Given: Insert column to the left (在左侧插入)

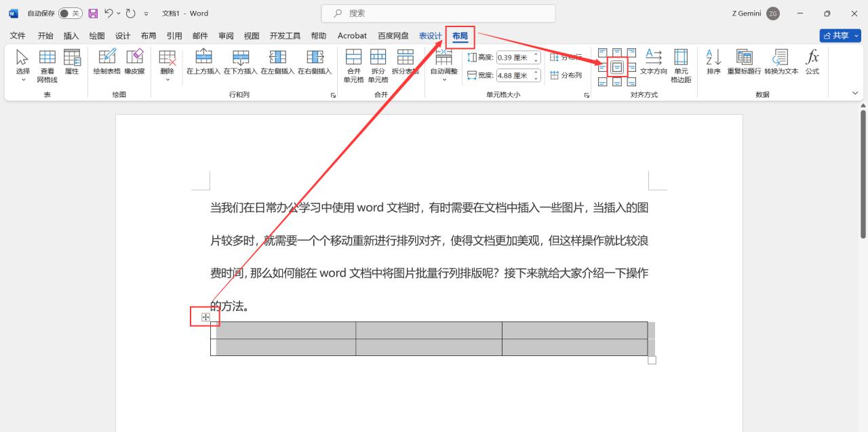Looking at the screenshot, I should pos(278,62).
